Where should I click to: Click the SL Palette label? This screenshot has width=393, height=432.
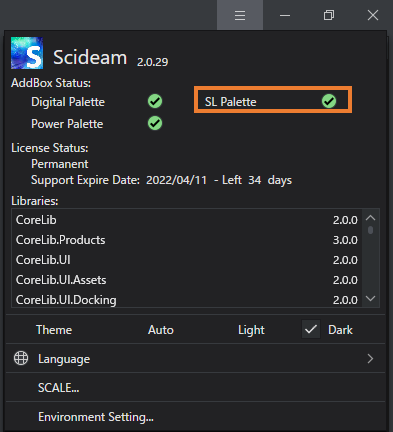[x=230, y=102]
